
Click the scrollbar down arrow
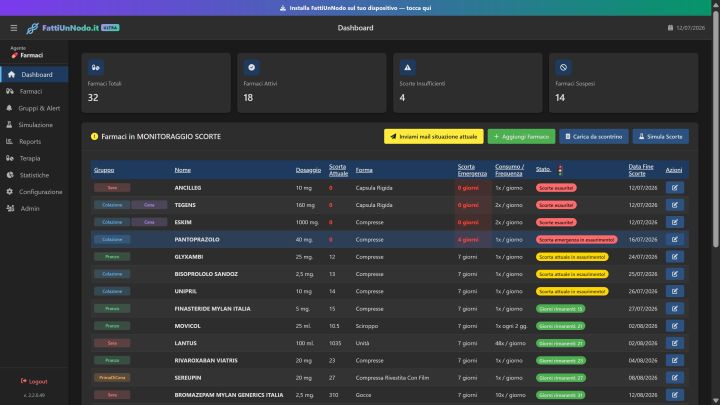715,401
